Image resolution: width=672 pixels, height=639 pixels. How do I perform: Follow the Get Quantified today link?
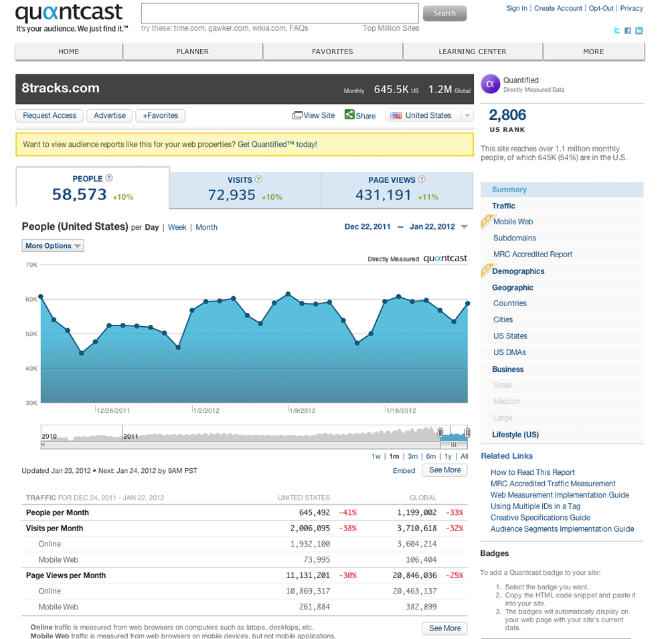coord(277,145)
